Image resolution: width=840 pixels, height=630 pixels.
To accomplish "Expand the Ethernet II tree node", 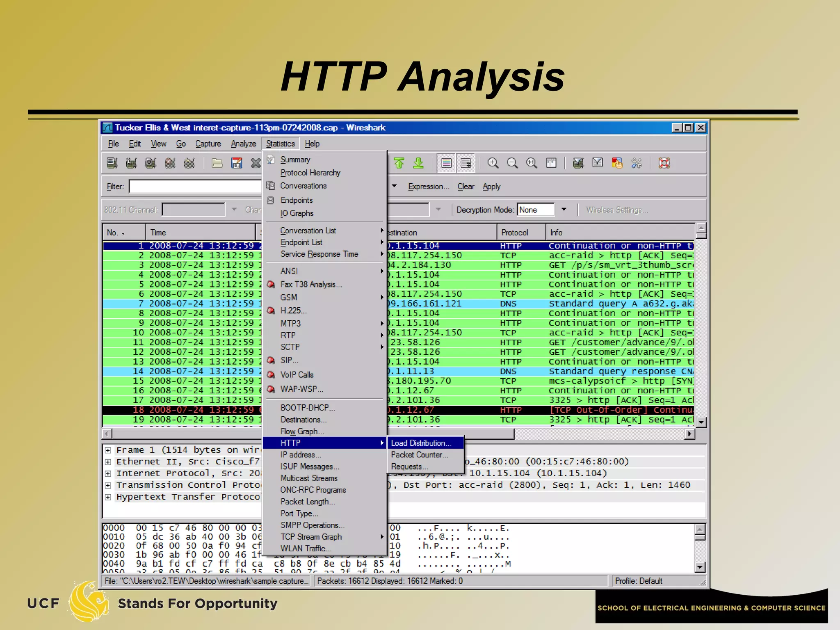I will [x=108, y=462].
